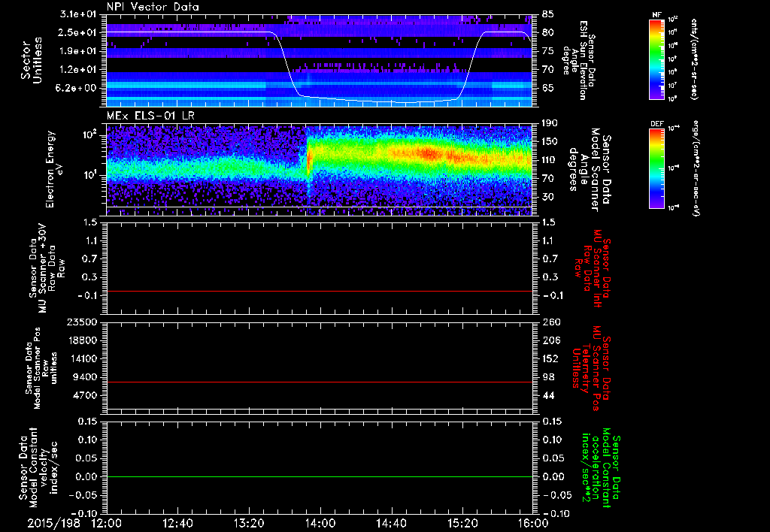This screenshot has height=532, width=770.
Task: Click the red line in MU Scanner +30V panel
Action: click(x=320, y=291)
